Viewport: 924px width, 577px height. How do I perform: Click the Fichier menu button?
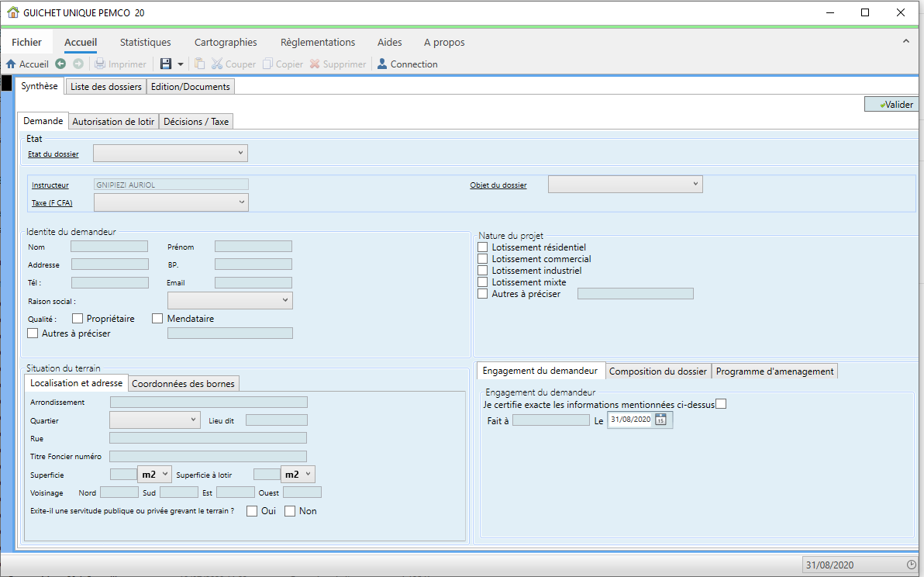pyautogui.click(x=26, y=42)
